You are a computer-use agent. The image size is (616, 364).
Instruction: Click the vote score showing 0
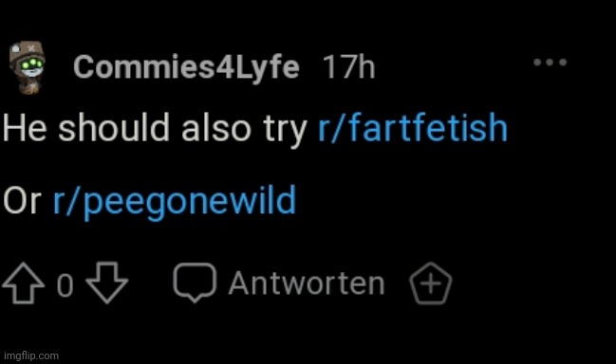pos(65,285)
